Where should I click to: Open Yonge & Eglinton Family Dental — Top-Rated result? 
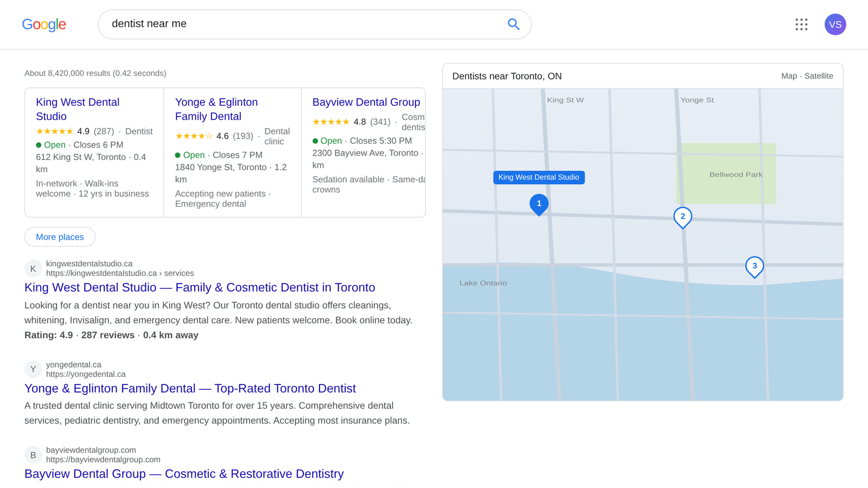pyautogui.click(x=190, y=388)
